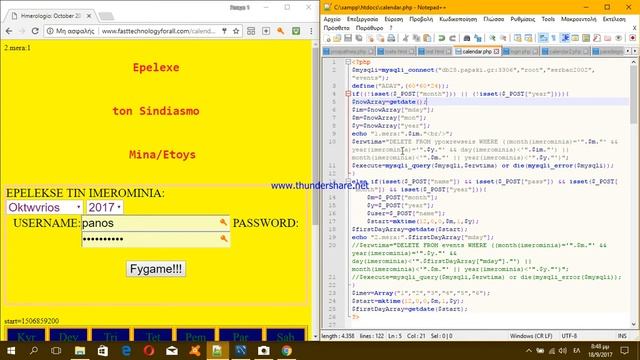640x360 pixels.
Task: Collapse the if block fold marker on line 4
Action: click(x=348, y=93)
